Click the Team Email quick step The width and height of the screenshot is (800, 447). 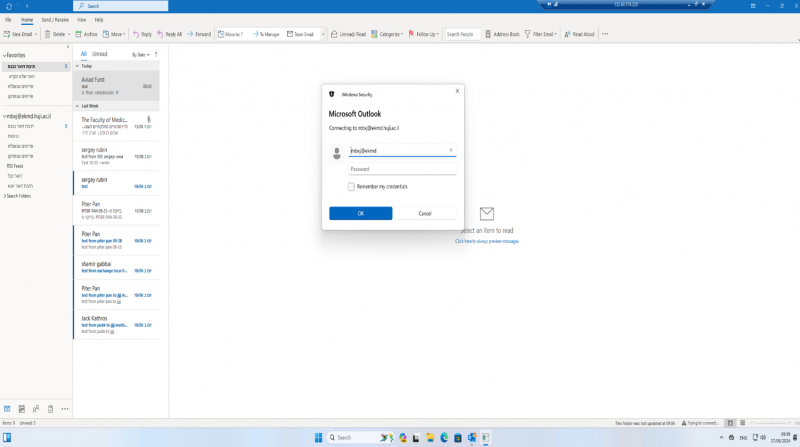point(300,34)
